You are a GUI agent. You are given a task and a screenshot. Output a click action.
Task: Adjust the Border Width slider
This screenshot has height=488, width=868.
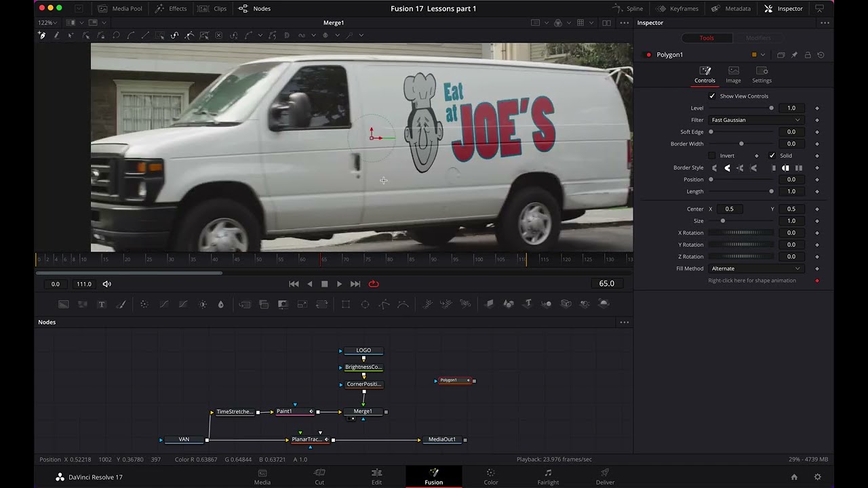(741, 144)
